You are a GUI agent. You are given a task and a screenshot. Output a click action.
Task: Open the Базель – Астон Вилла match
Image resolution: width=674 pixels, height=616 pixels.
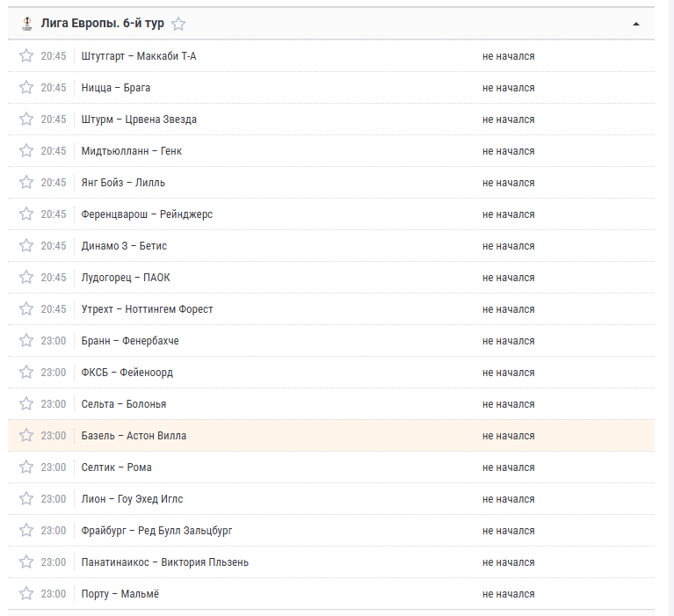click(134, 436)
